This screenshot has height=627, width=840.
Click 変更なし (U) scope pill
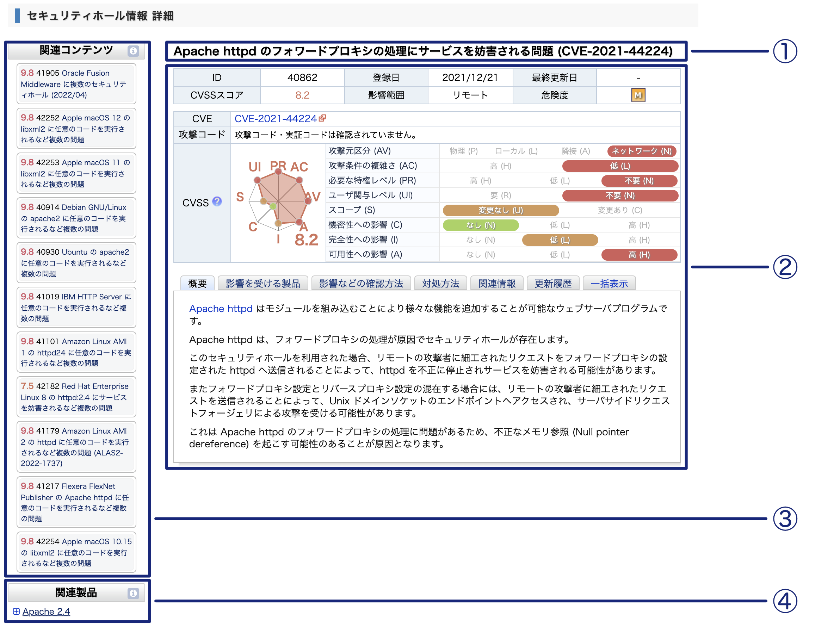point(501,210)
